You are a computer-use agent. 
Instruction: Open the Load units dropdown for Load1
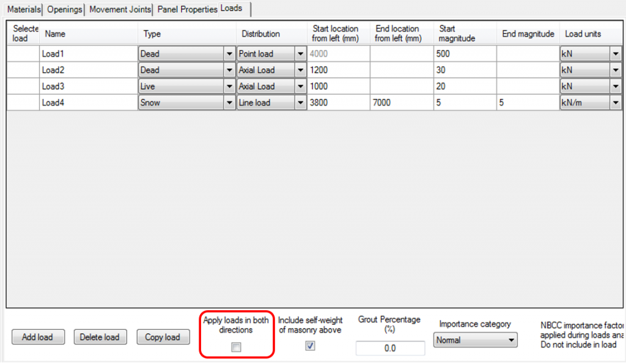point(617,54)
